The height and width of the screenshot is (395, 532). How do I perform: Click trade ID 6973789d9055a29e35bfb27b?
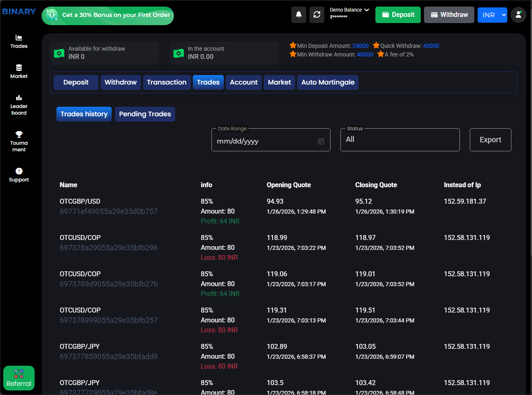[109, 284]
